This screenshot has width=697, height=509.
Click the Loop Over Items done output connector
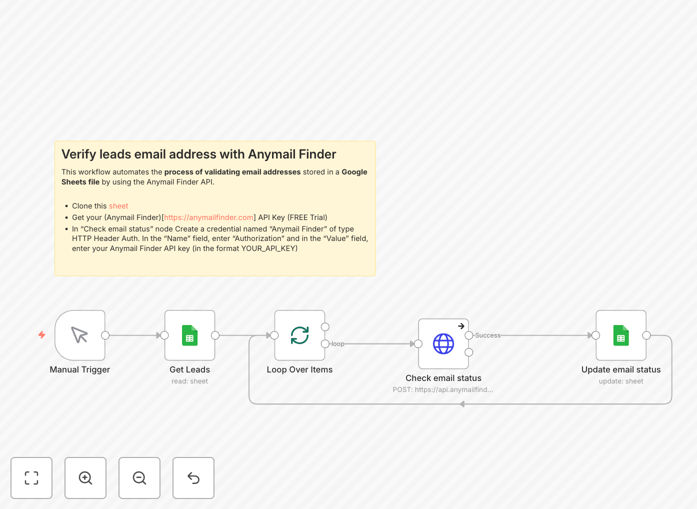click(x=325, y=327)
